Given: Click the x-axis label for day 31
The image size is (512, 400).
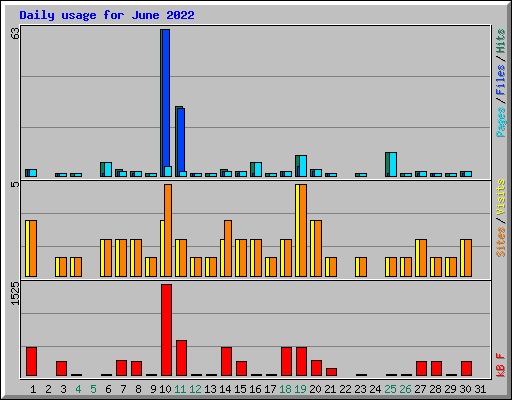Looking at the screenshot, I should [480, 389].
